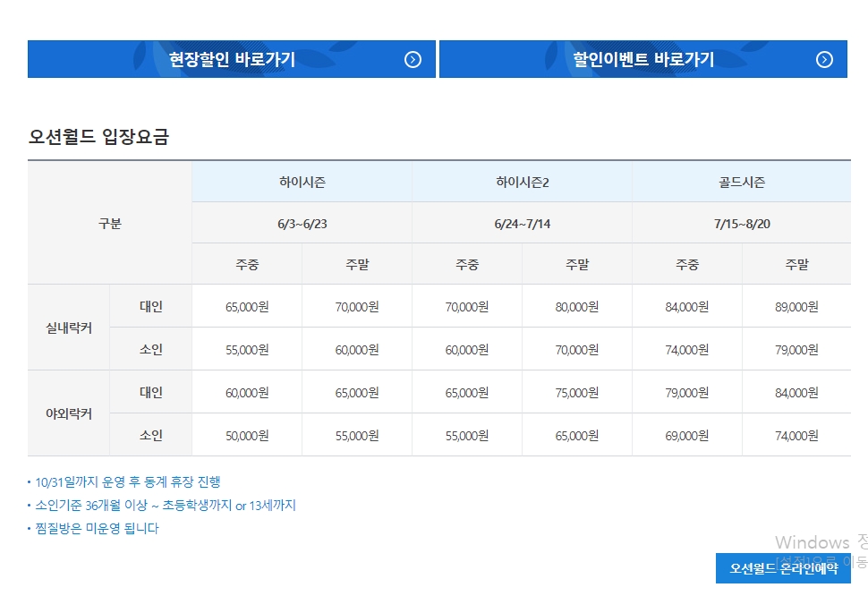Select the 주말 header under 골드시즌

tap(796, 265)
